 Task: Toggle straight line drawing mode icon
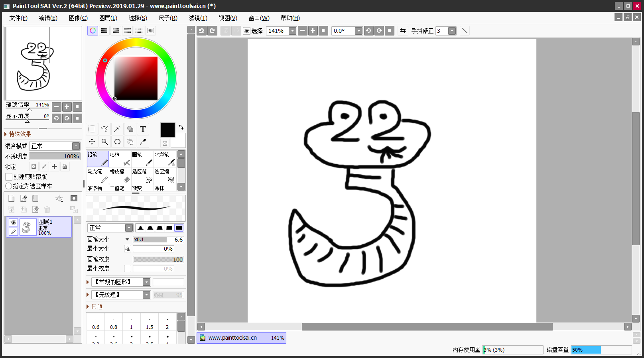(465, 31)
